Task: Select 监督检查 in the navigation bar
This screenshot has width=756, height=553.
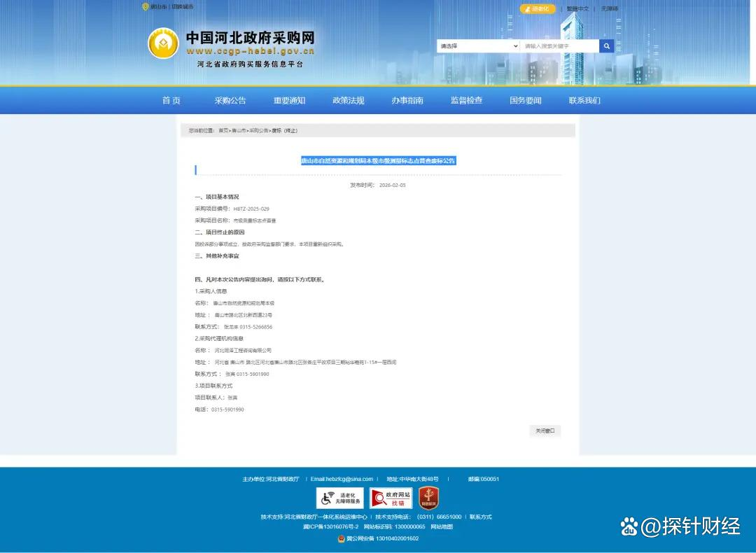Action: pos(466,100)
